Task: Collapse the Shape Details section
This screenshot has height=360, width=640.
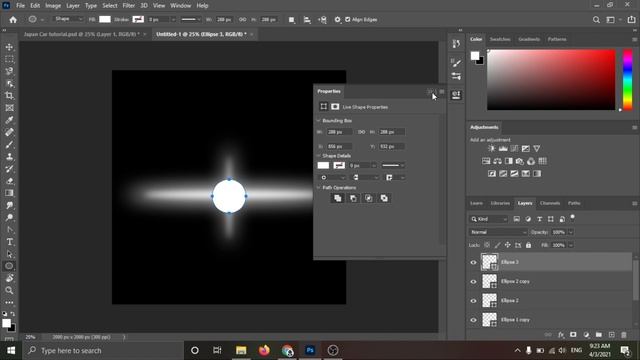Action: coord(319,156)
